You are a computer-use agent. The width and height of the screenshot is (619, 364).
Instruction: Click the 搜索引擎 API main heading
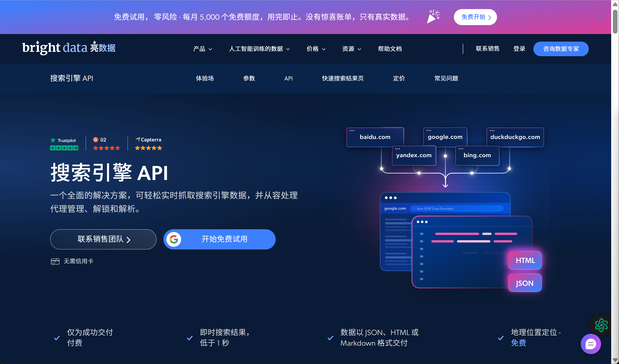(x=109, y=173)
